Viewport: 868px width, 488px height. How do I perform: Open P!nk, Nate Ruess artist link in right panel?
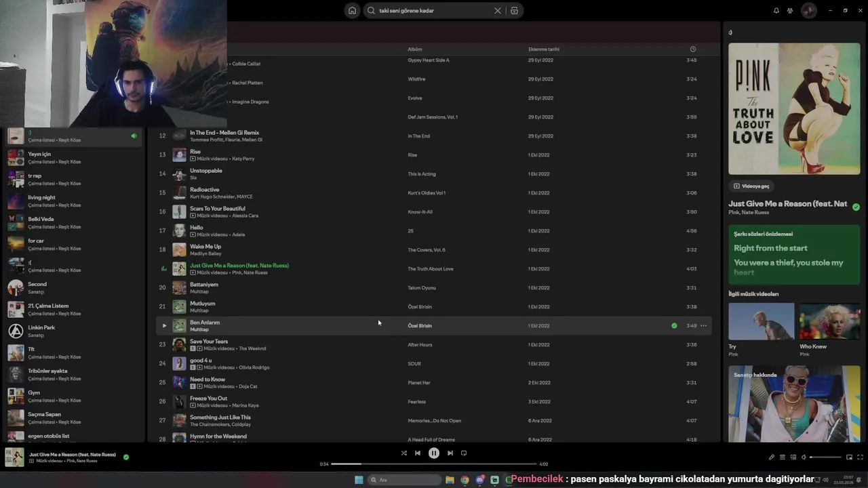(749, 213)
